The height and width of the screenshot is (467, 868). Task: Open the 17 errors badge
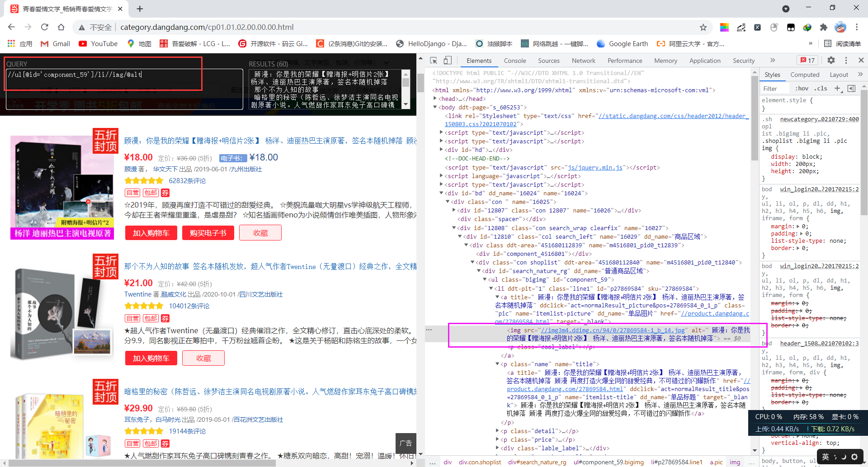808,60
